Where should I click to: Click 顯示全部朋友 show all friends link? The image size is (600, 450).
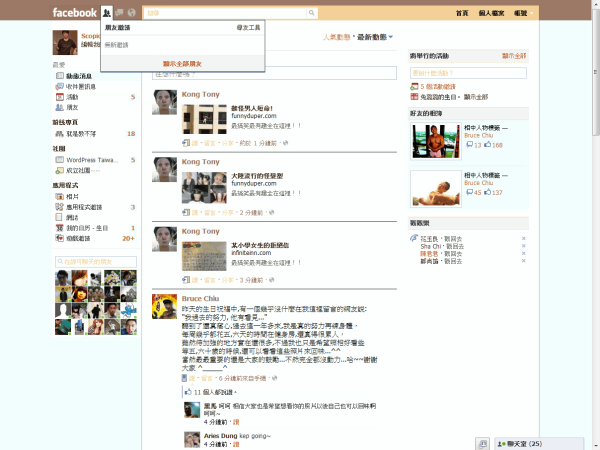coord(182,64)
